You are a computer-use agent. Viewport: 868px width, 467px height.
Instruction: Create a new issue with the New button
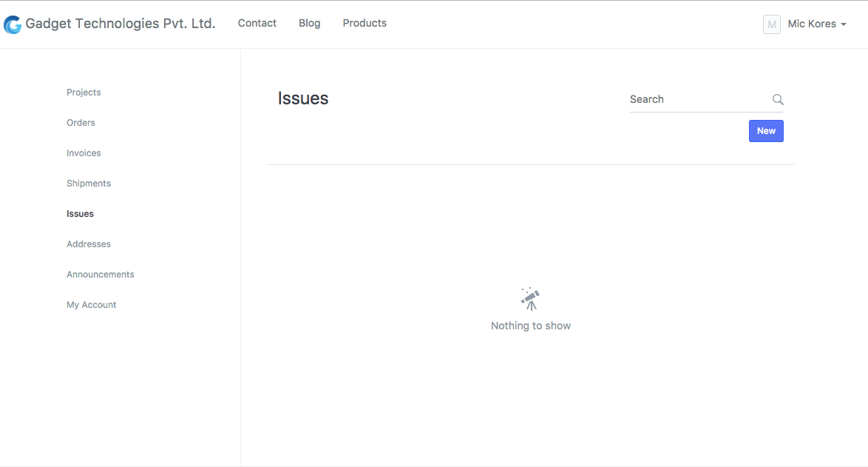pyautogui.click(x=766, y=130)
